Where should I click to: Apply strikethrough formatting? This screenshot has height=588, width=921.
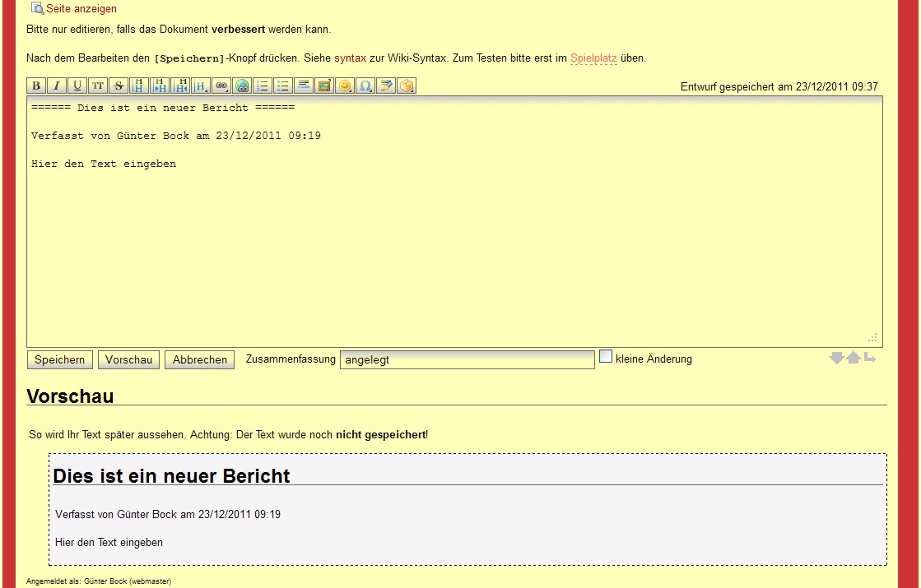click(x=119, y=86)
